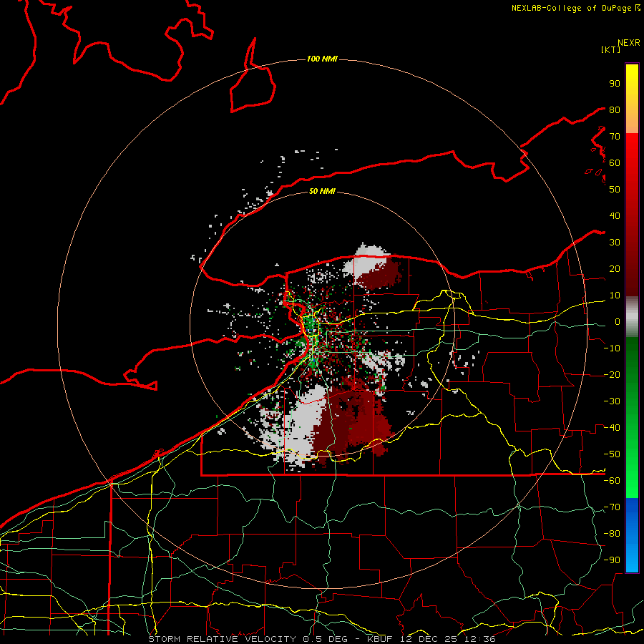Click the 0 value on velocity scale
This screenshot has width=644, height=644.
tap(618, 321)
